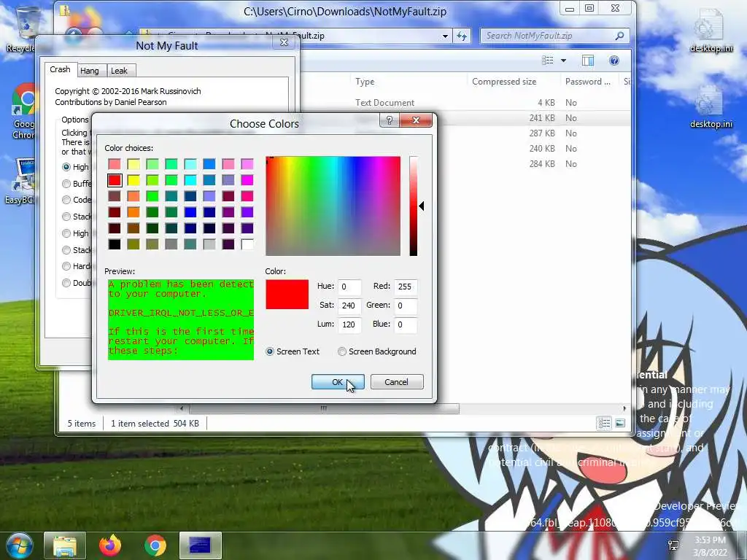Image resolution: width=747 pixels, height=560 pixels.
Task: Switch to large icons view in Explorer status bar
Action: pyautogui.click(x=620, y=423)
